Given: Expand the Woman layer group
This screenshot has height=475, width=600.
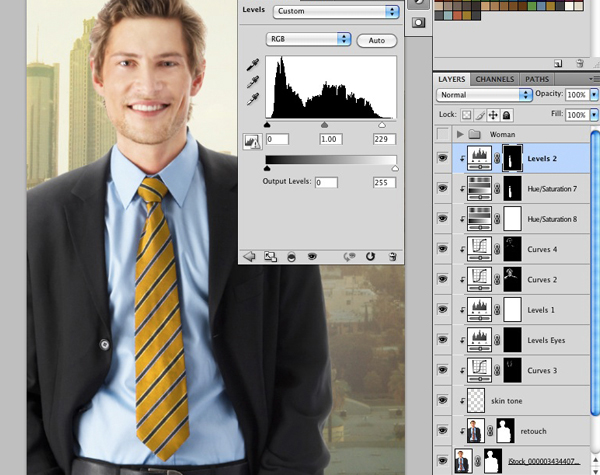Looking at the screenshot, I should 459,134.
